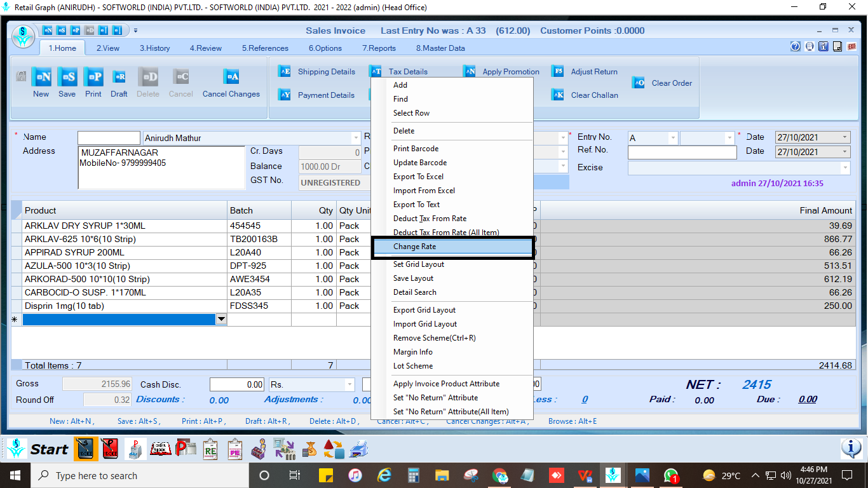Open the entry Date picker dropdown
The width and height of the screenshot is (868, 488).
coord(844,137)
